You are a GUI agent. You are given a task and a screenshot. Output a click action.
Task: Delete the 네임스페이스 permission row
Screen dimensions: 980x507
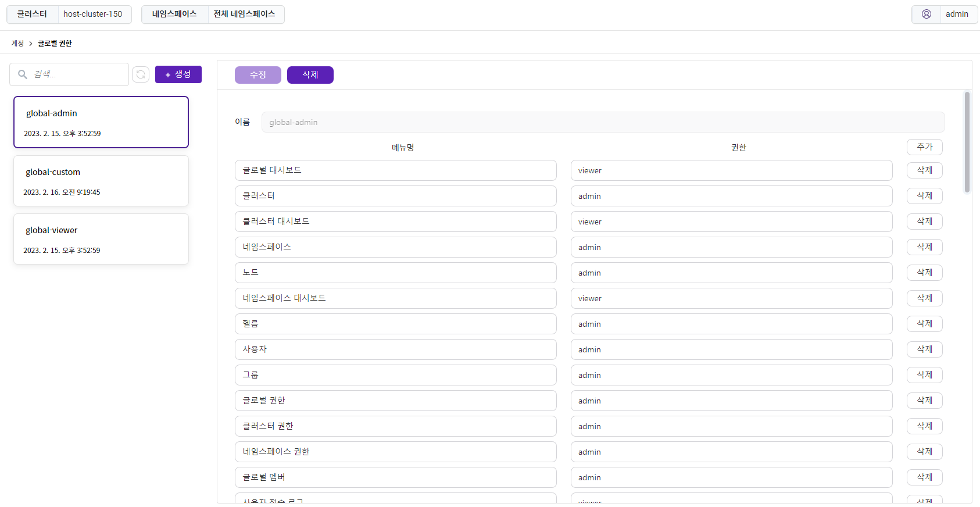click(x=925, y=247)
